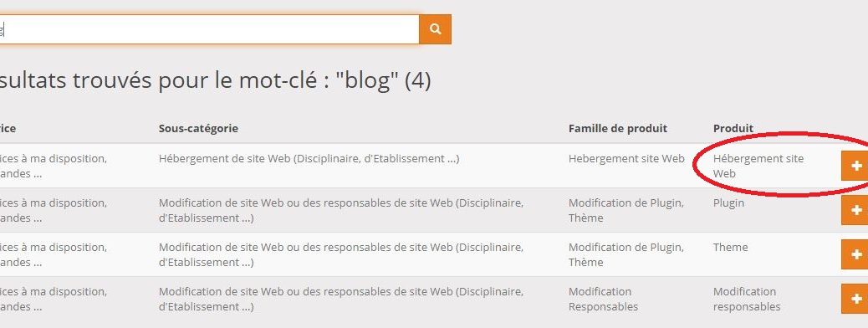
Task: Open Modification de site Web sous-catégorie in Plugin row
Action: (341, 210)
